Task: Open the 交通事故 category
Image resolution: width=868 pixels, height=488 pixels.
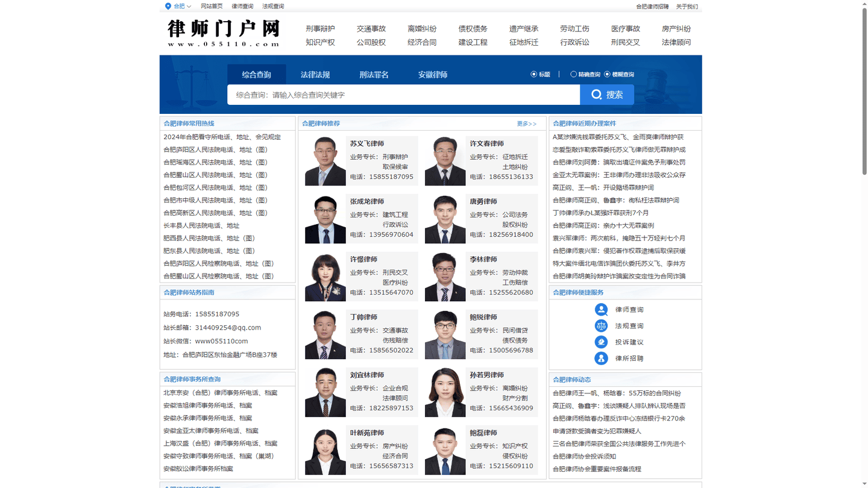Action: coord(371,29)
